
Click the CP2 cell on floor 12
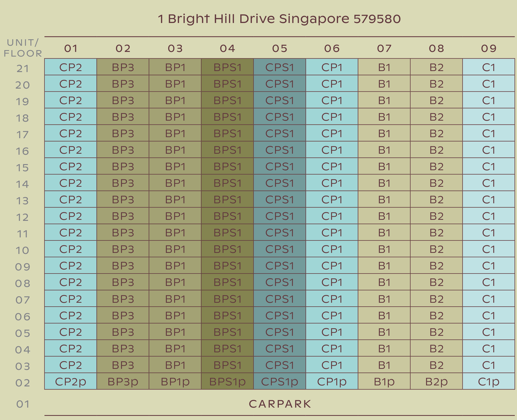71,216
